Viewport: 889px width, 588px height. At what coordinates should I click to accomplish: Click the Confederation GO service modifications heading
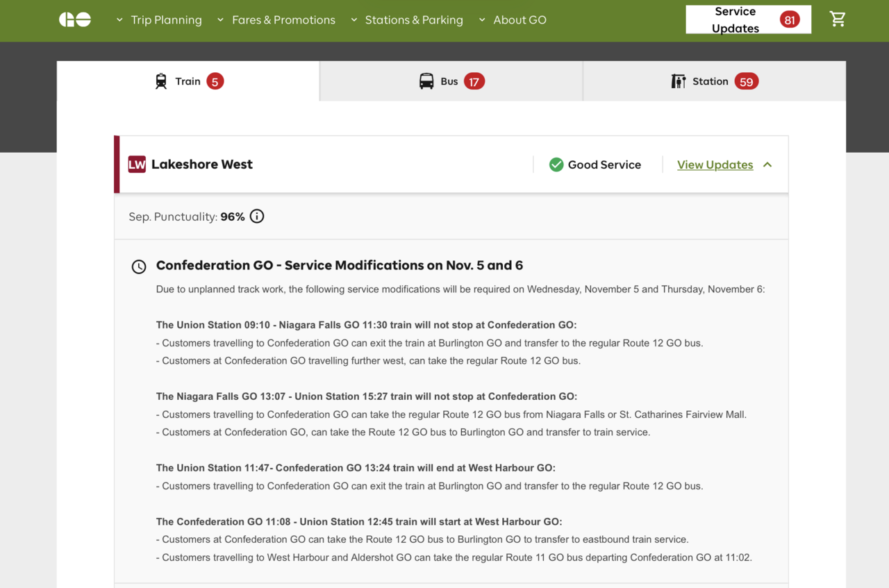[x=339, y=265]
